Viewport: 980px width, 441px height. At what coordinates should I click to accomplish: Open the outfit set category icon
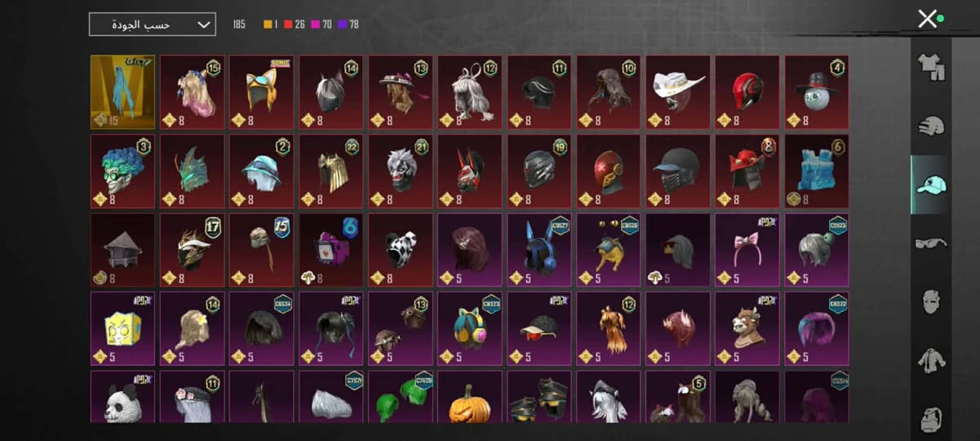click(x=930, y=67)
